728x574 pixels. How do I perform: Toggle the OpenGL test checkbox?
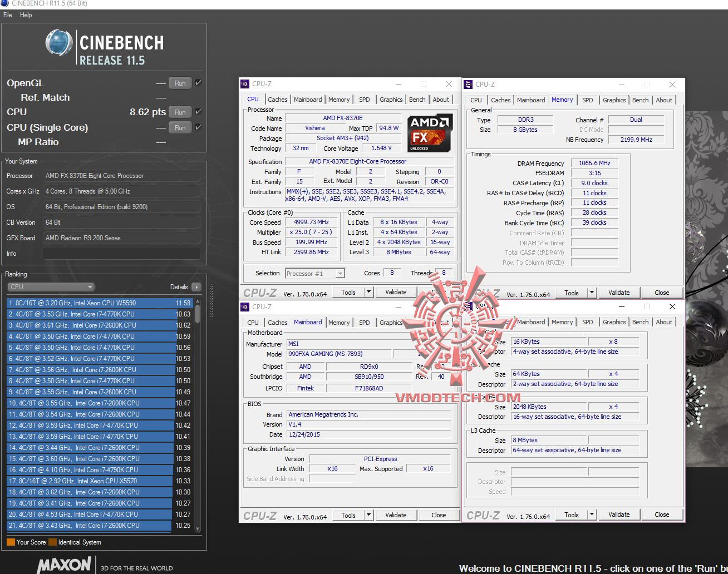coord(198,83)
